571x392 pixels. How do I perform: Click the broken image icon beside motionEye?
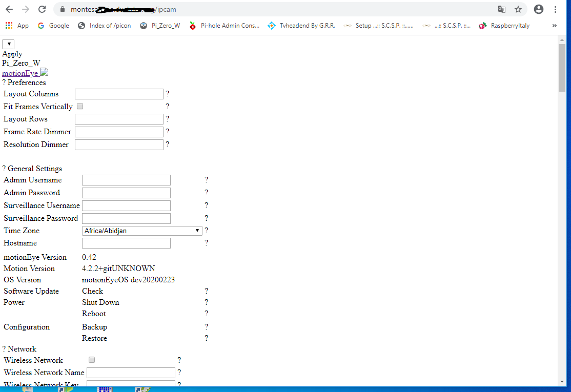pos(44,72)
